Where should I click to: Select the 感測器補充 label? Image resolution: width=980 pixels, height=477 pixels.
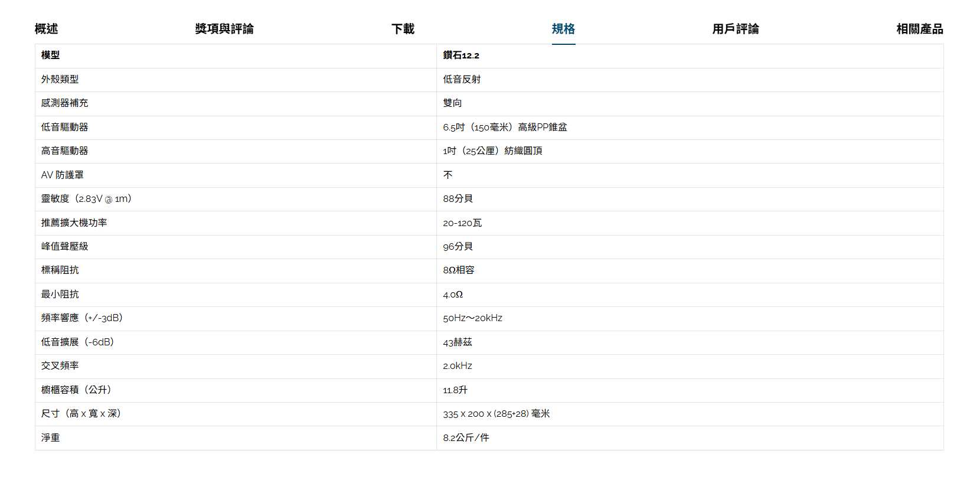point(64,103)
